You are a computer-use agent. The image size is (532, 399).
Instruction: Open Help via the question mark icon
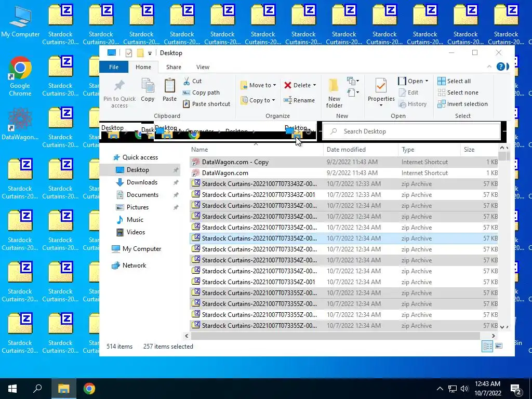(500, 66)
